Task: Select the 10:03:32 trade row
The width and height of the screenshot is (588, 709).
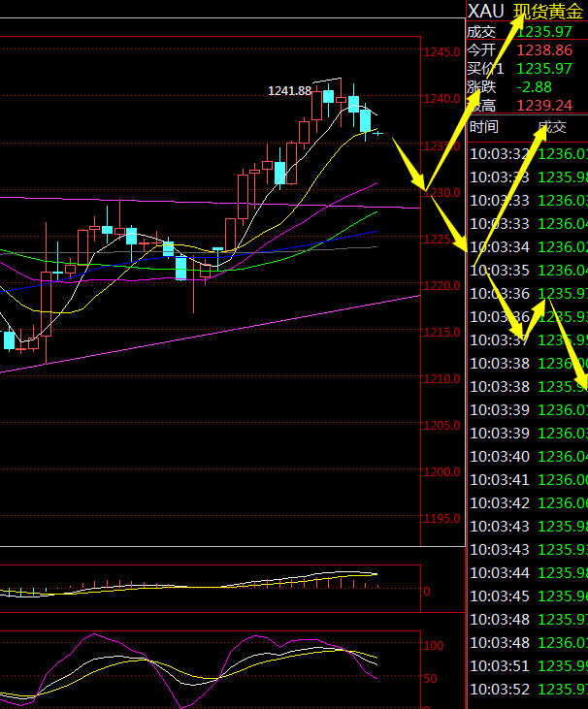Action: [x=528, y=154]
